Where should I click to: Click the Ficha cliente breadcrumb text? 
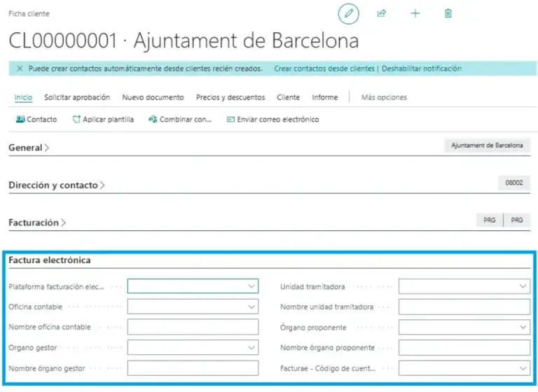(29, 14)
